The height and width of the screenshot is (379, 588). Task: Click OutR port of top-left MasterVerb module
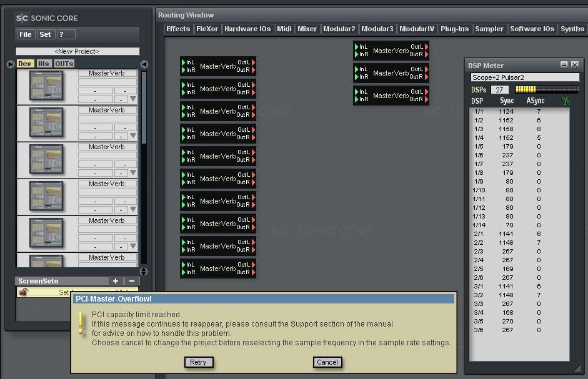pos(246,70)
